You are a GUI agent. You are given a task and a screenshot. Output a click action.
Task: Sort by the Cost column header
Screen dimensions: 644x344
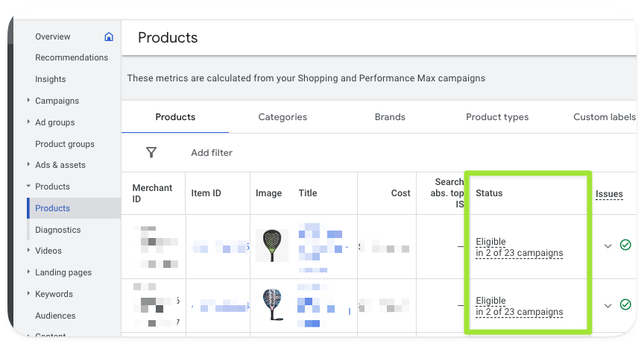click(400, 193)
